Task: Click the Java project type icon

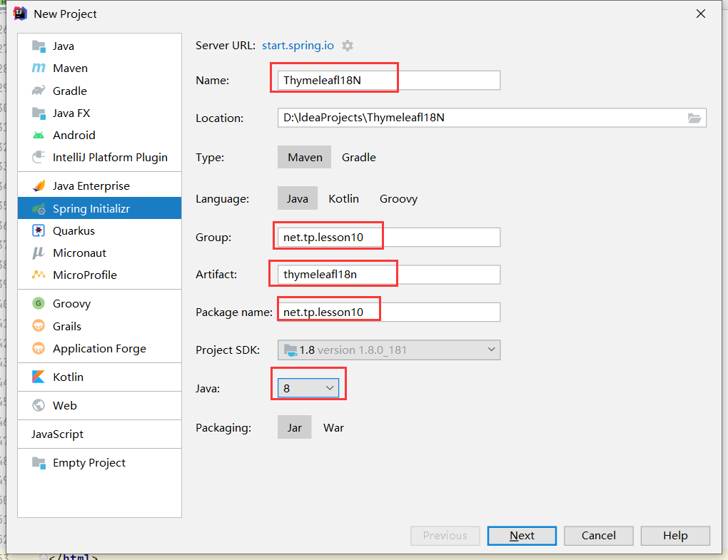Action: pos(39,46)
